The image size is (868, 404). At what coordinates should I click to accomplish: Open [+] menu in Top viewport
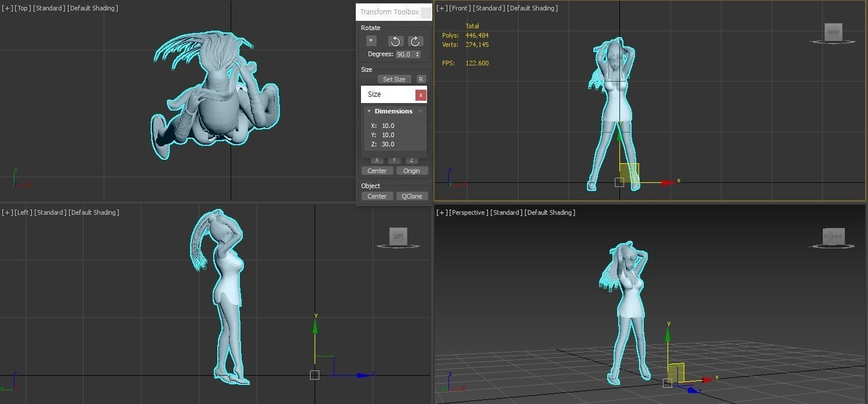[7, 8]
